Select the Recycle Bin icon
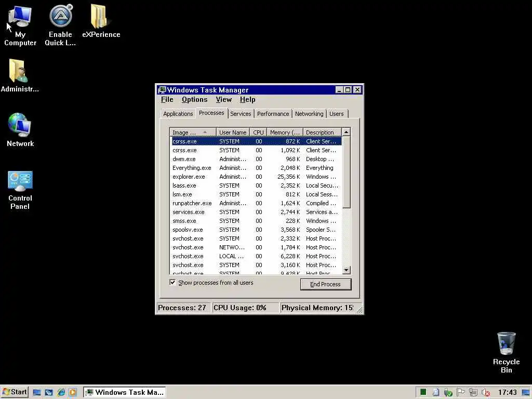532x399 pixels. click(506, 353)
